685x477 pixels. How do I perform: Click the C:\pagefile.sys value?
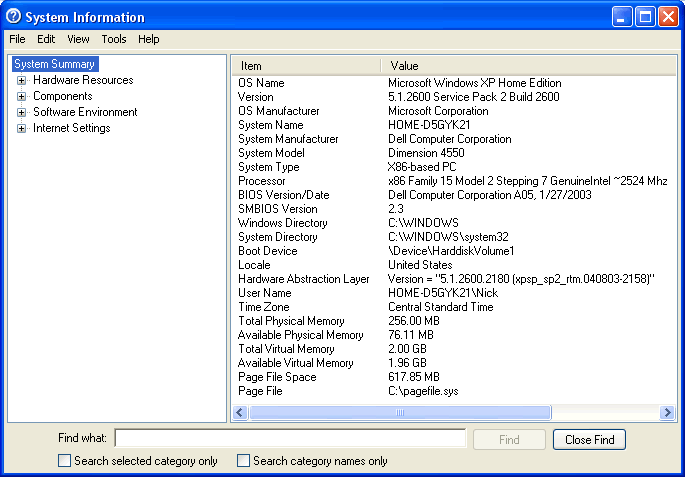pyautogui.click(x=423, y=391)
